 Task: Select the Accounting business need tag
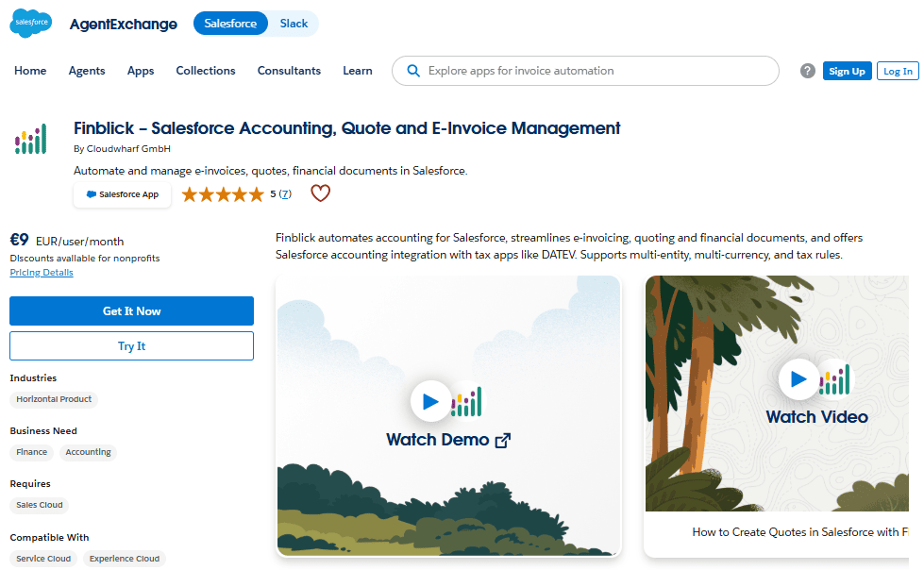[x=88, y=452]
